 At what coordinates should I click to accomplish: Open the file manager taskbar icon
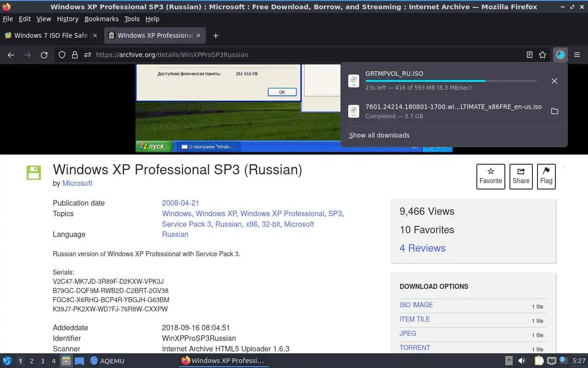point(66,361)
